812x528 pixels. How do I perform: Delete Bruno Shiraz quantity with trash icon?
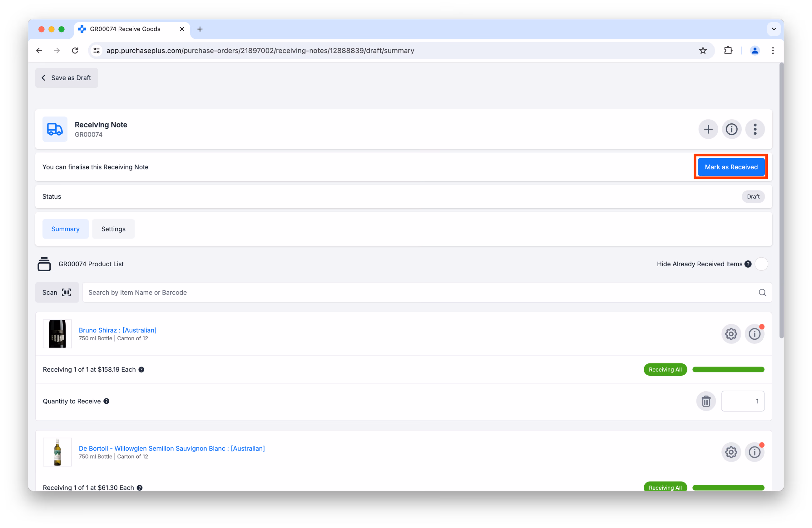tap(706, 401)
